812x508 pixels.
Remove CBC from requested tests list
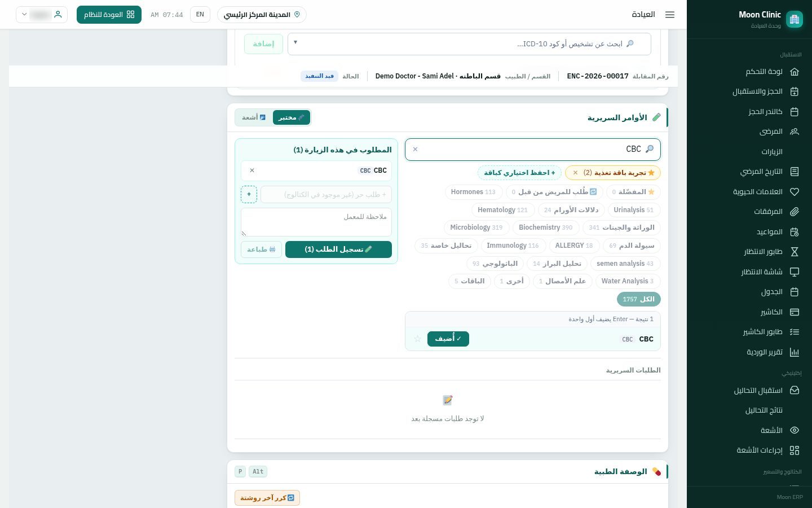point(252,170)
